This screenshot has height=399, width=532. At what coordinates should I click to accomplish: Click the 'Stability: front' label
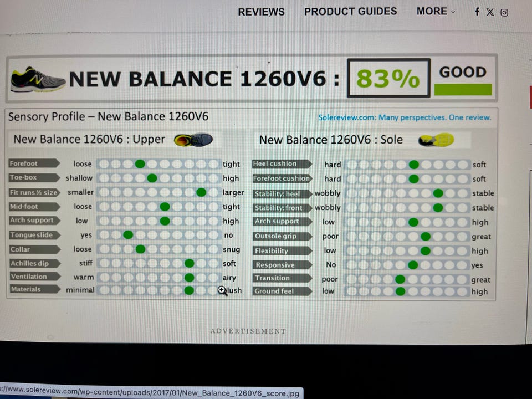click(x=282, y=208)
